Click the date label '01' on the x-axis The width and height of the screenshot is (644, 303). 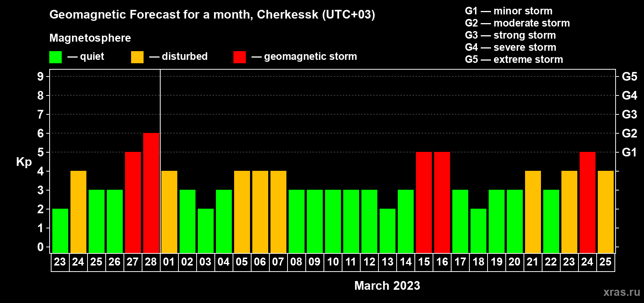(x=169, y=262)
